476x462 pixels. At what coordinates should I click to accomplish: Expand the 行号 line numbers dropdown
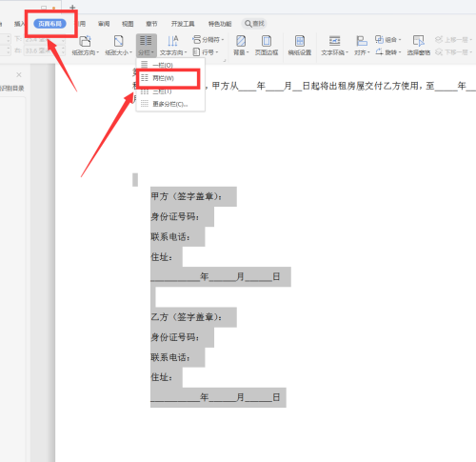pos(206,52)
